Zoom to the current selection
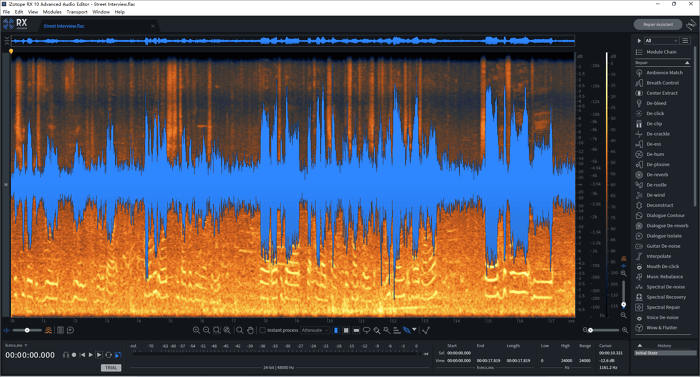The width and height of the screenshot is (700, 377). click(x=217, y=330)
